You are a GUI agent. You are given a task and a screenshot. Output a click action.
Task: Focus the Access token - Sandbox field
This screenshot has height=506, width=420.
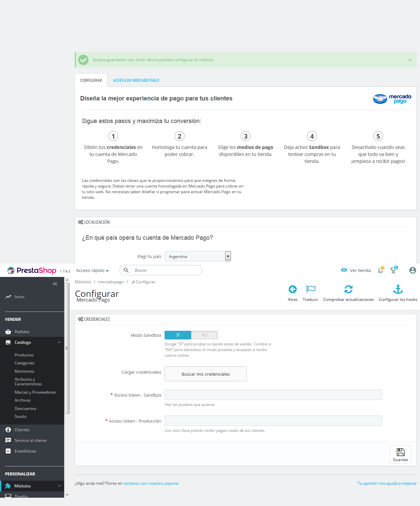273,395
